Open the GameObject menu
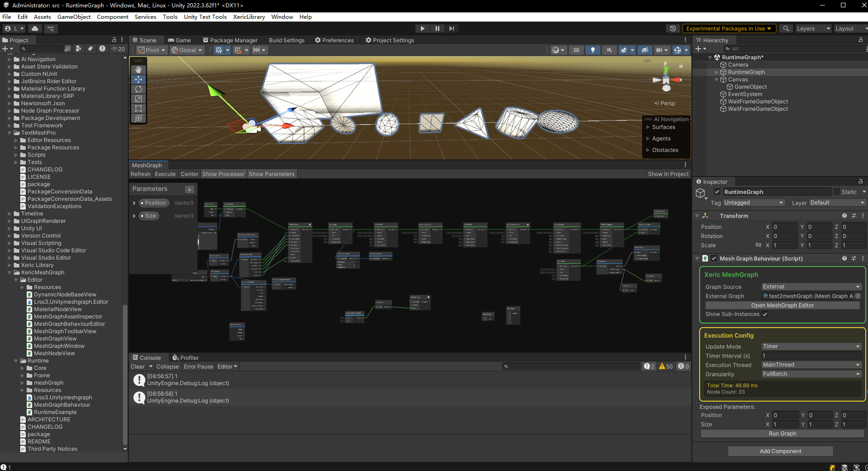Screen dimensions: 868x471 tap(74, 17)
